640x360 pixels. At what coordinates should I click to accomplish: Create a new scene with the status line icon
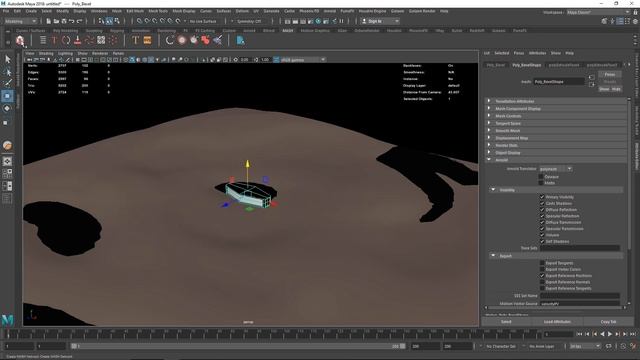point(49,21)
